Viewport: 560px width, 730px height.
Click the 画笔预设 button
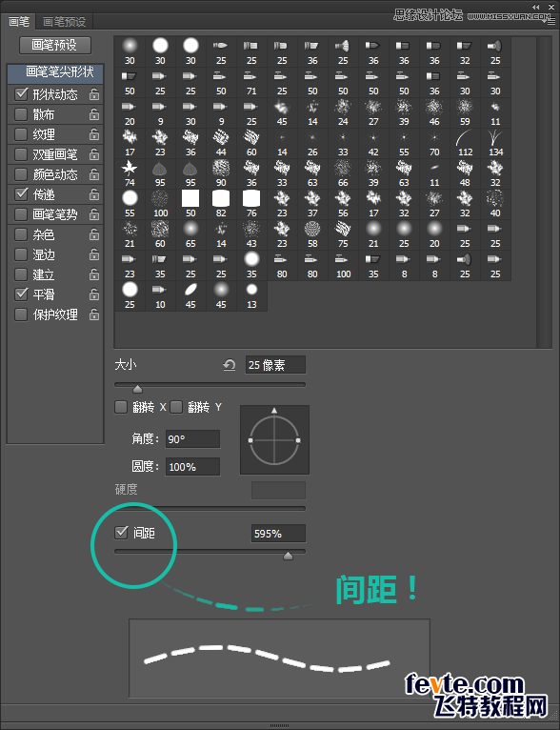click(55, 45)
